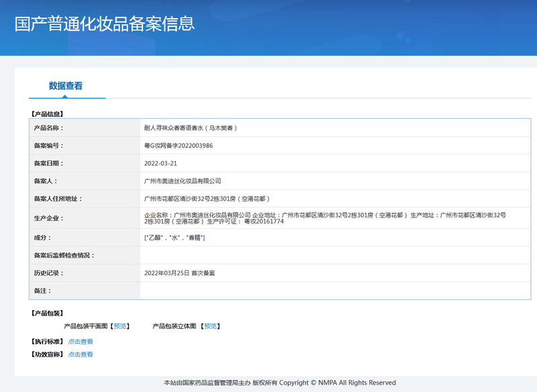The width and height of the screenshot is (537, 392).
Task: Click the 备案人 company name value
Action: click(183, 181)
